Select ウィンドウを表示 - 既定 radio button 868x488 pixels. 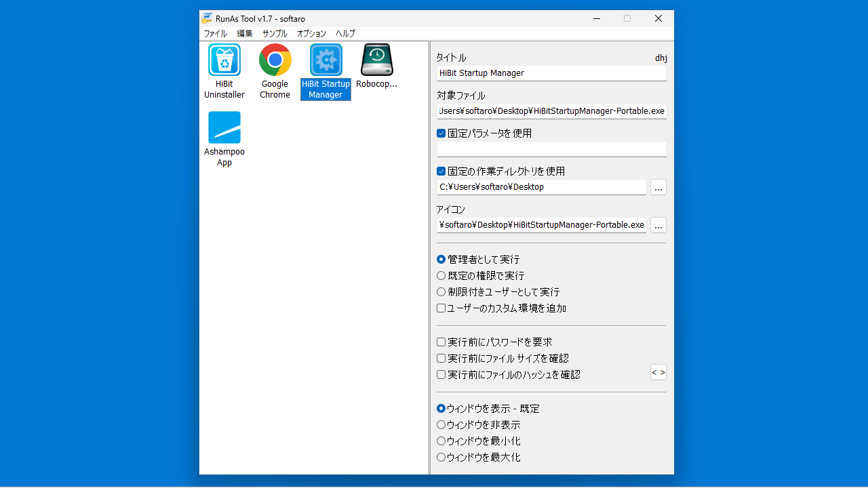[441, 409]
